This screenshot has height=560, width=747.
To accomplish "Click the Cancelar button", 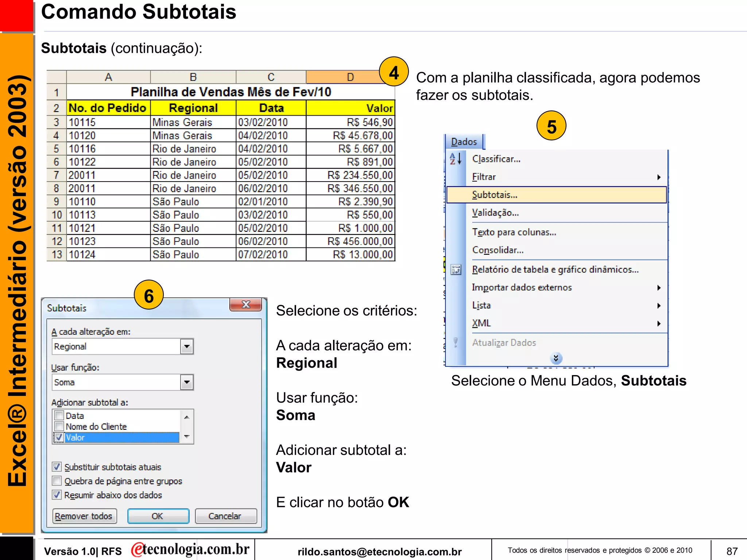I will (x=225, y=516).
